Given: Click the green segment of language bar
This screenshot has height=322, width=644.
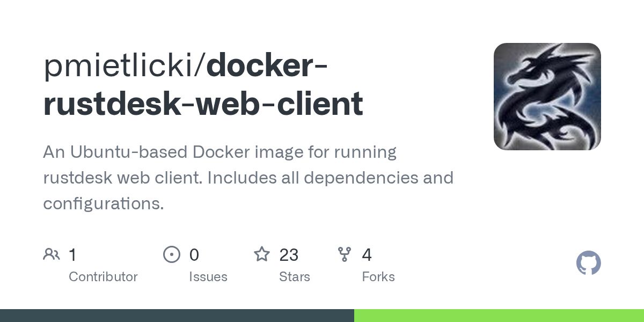Looking at the screenshot, I should (499, 316).
